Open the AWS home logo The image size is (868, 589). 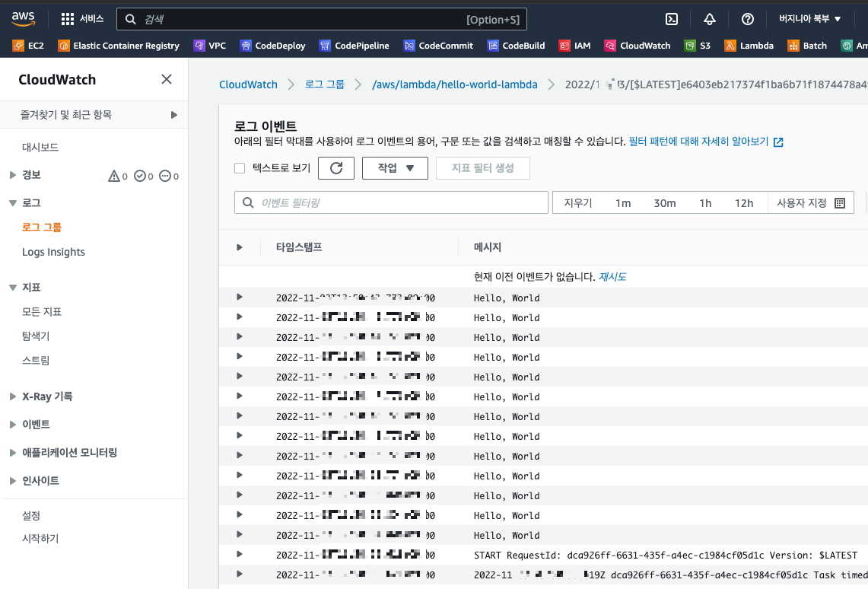(24, 18)
